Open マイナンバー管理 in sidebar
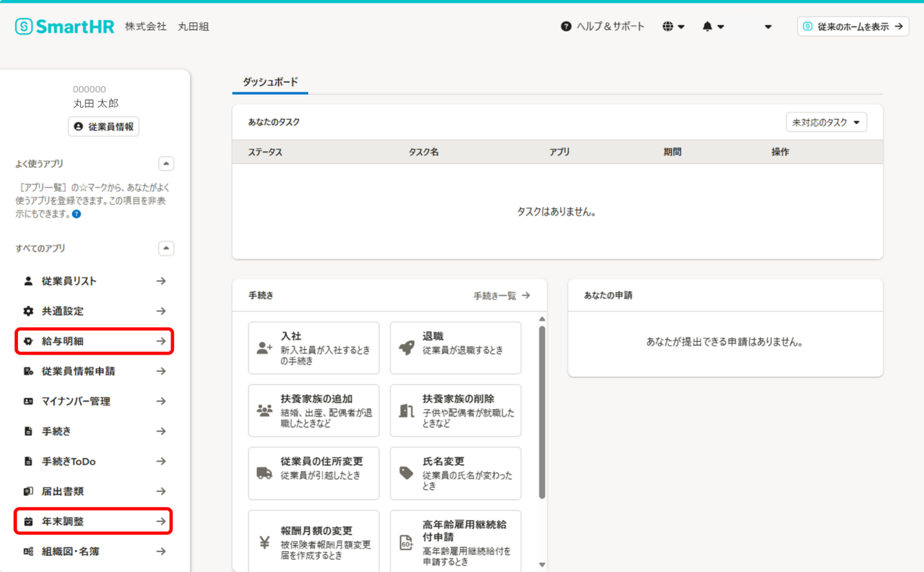 94,401
